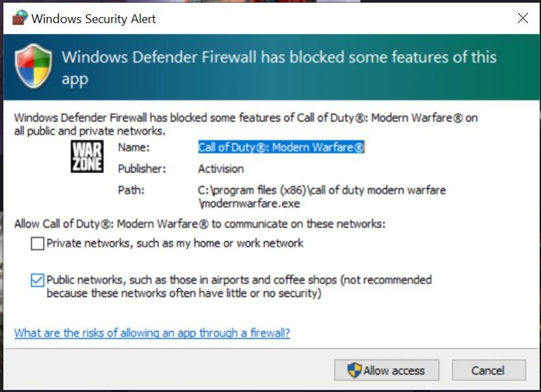Click the Activision publisher value
The width and height of the screenshot is (541, 392).
click(221, 169)
